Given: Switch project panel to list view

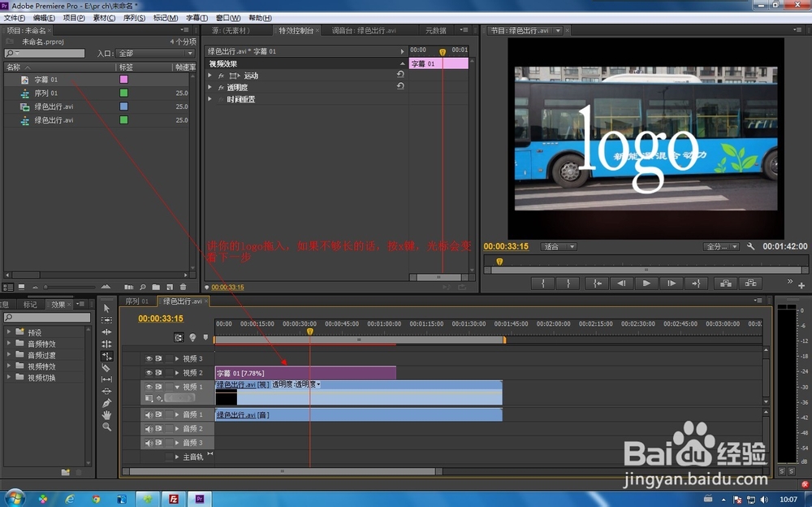Looking at the screenshot, I should (8, 287).
